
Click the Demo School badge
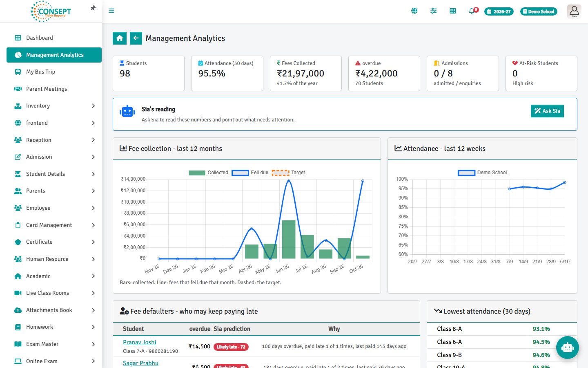pos(539,11)
